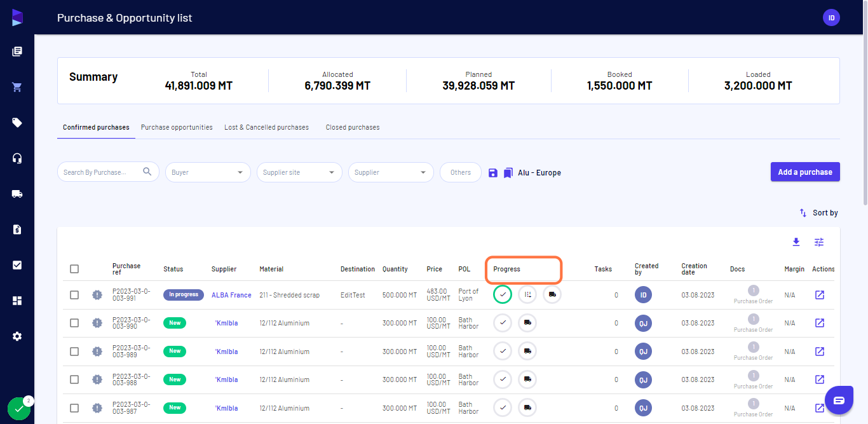The height and width of the screenshot is (424, 868).
Task: Click truck progress step in ALBA France row
Action: pyautogui.click(x=552, y=294)
